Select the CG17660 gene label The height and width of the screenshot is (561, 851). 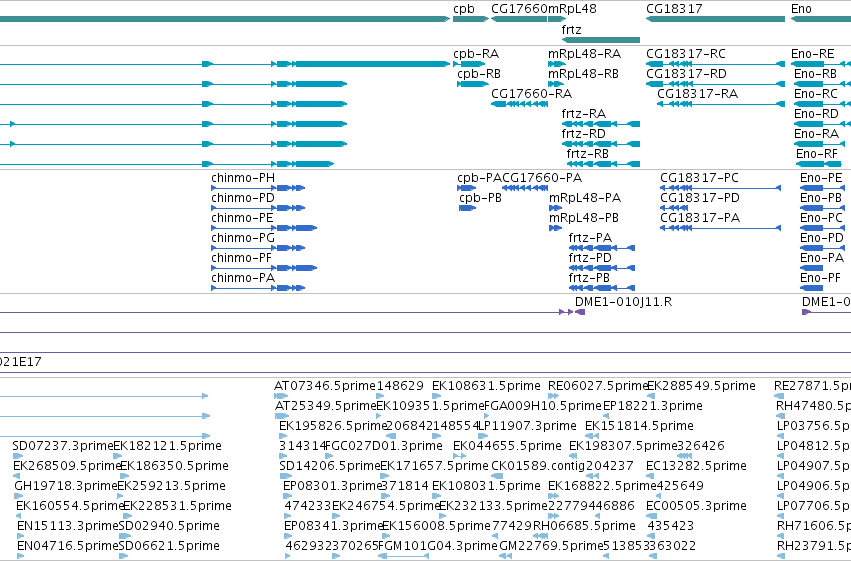click(519, 9)
